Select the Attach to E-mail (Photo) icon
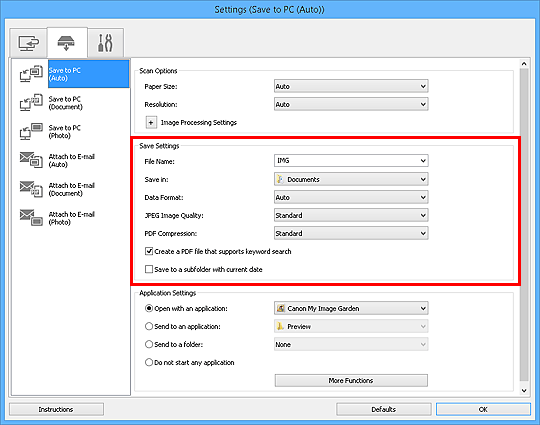The height and width of the screenshot is (425, 540). 31,218
